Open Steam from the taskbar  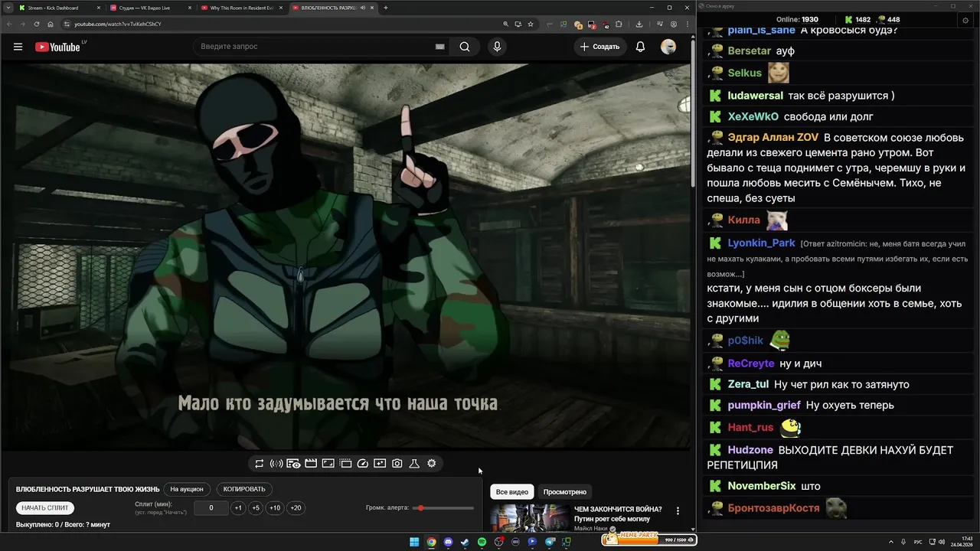[465, 542]
